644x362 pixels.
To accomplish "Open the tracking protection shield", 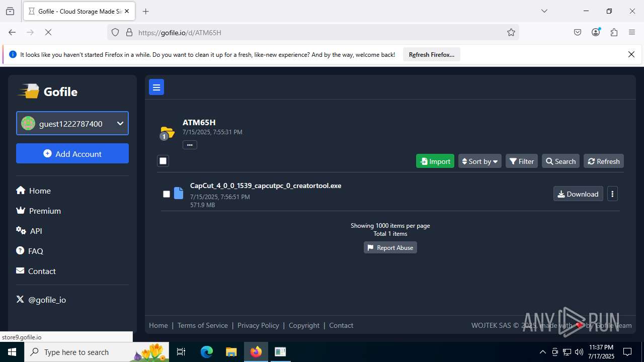I will pos(115,32).
